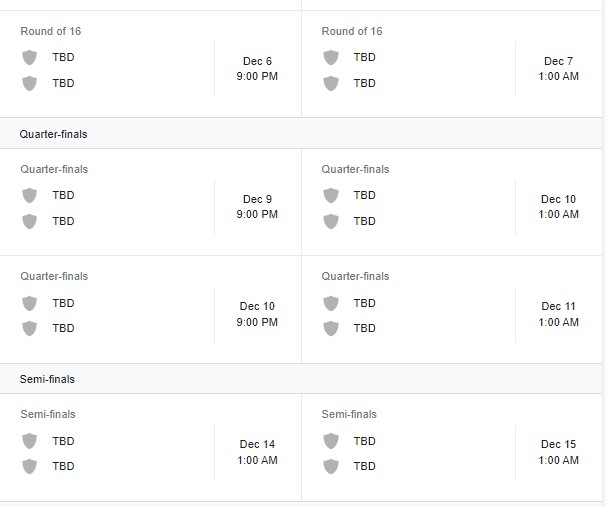Select top shield icon in Dec 9 quarter-final
The height and width of the screenshot is (507, 606).
click(x=30, y=195)
